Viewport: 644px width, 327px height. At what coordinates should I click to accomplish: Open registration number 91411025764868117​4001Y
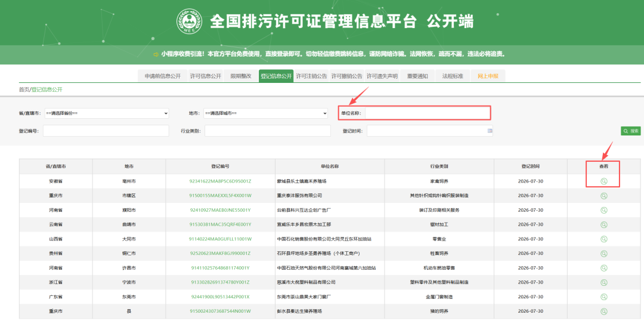point(220,268)
